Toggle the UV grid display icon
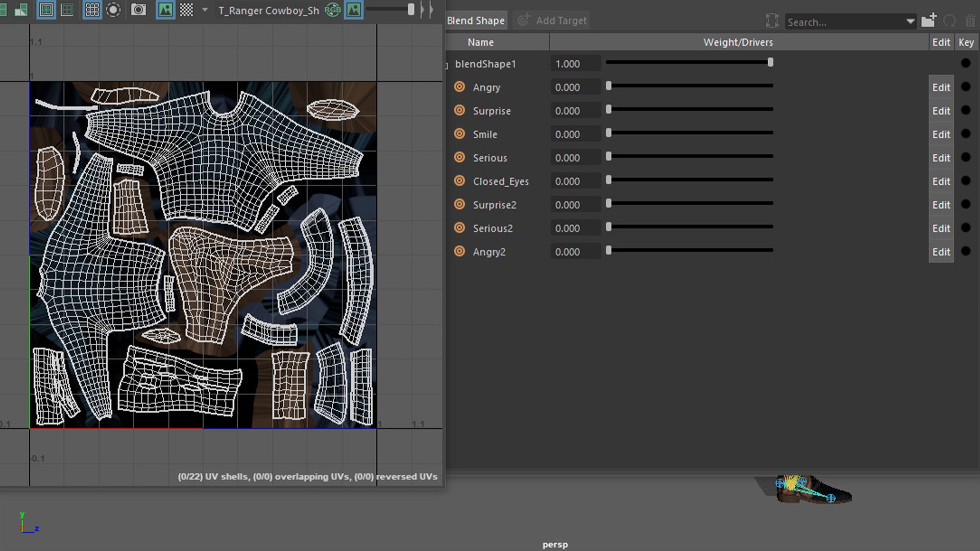 [92, 10]
